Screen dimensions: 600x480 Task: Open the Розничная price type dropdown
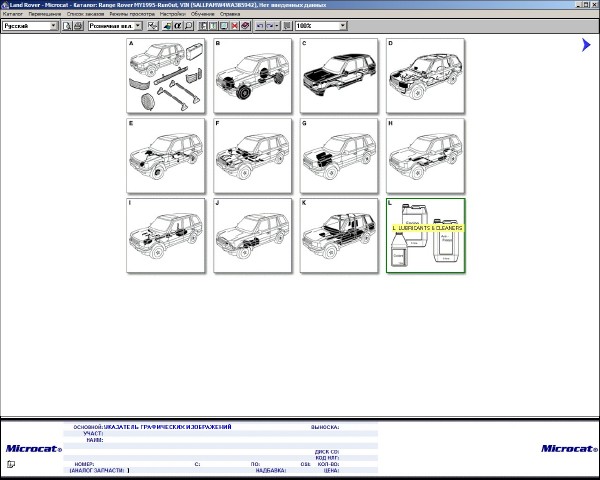click(x=141, y=26)
